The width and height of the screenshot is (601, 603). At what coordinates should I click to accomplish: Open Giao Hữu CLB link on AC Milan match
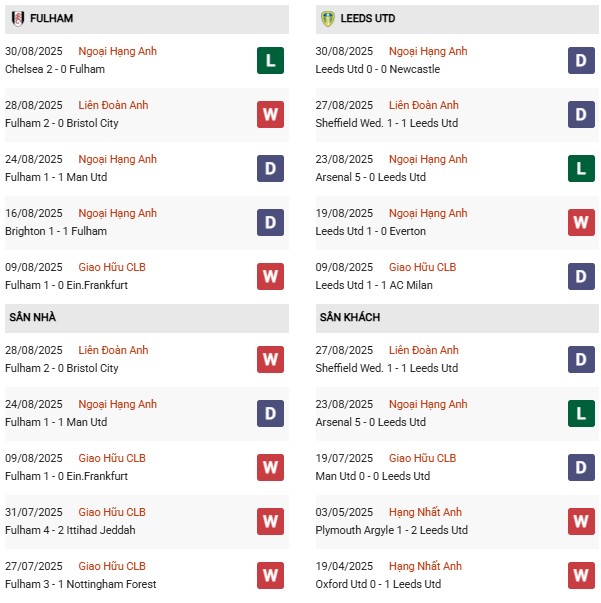(x=423, y=267)
